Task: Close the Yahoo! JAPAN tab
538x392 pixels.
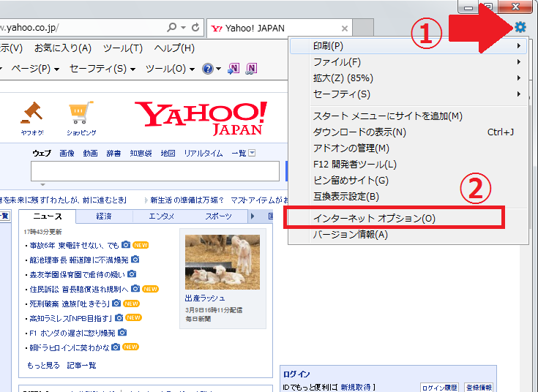Action: pyautogui.click(x=345, y=29)
